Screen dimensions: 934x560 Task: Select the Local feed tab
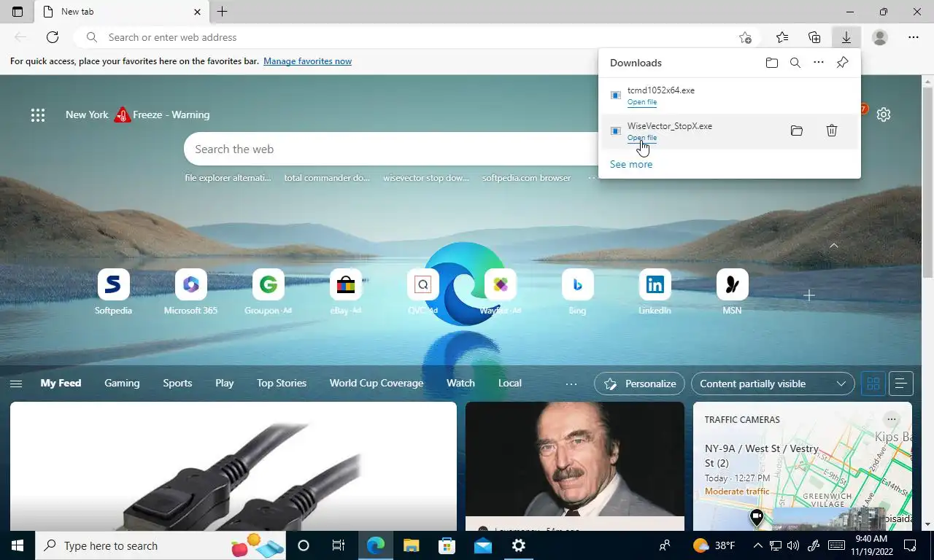[x=510, y=383]
